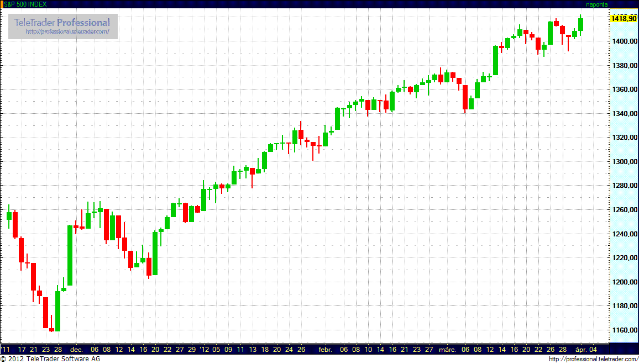639x364 pixels.
Task: Click the 'dec.' month label on the time axis
Action: (x=76, y=350)
